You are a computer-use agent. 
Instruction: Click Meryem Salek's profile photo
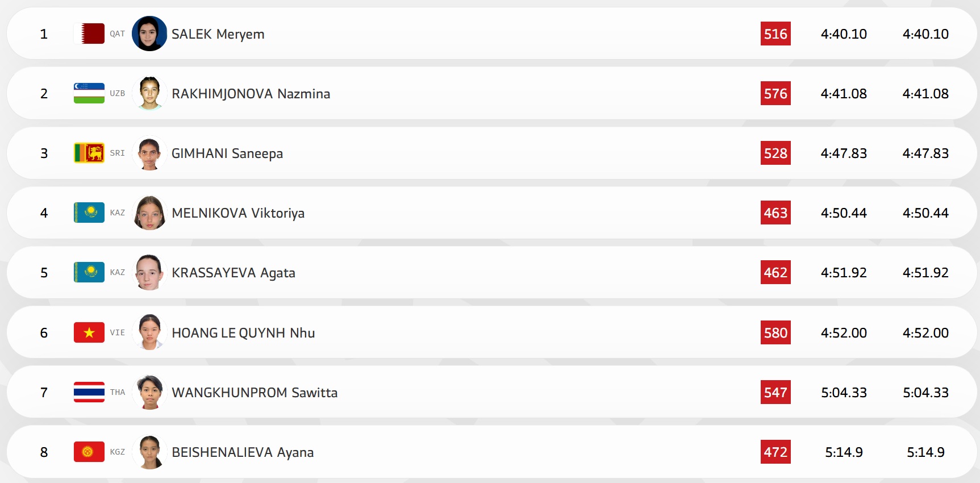(149, 34)
